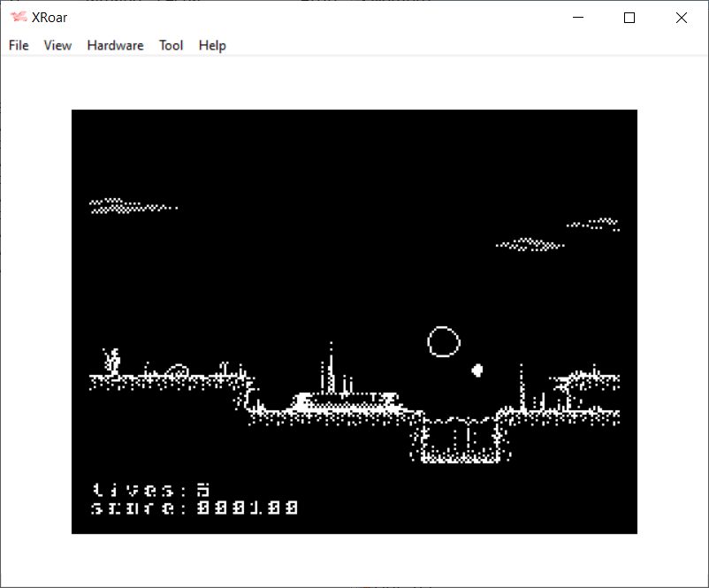Minimize the XRoar window
This screenshot has width=709, height=588.
coord(579,18)
